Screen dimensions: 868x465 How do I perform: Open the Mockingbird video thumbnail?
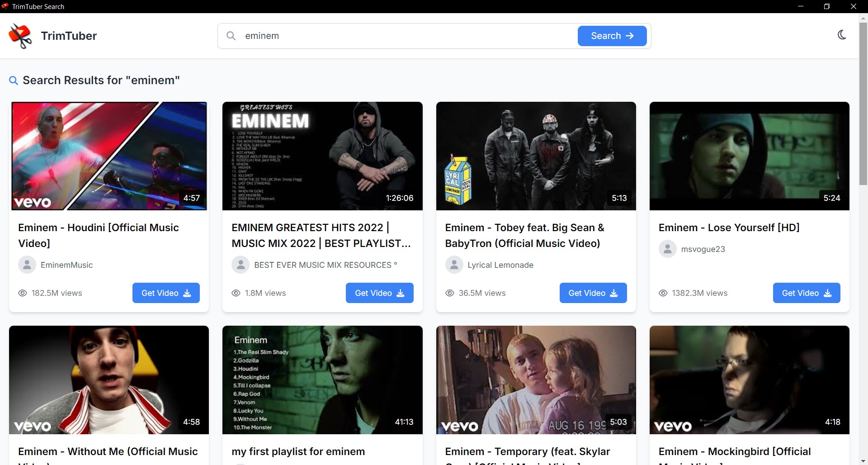click(750, 380)
